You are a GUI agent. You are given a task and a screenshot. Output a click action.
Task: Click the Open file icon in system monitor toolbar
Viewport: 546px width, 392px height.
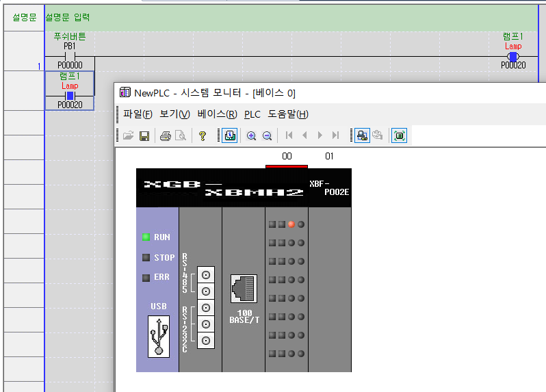[128, 135]
